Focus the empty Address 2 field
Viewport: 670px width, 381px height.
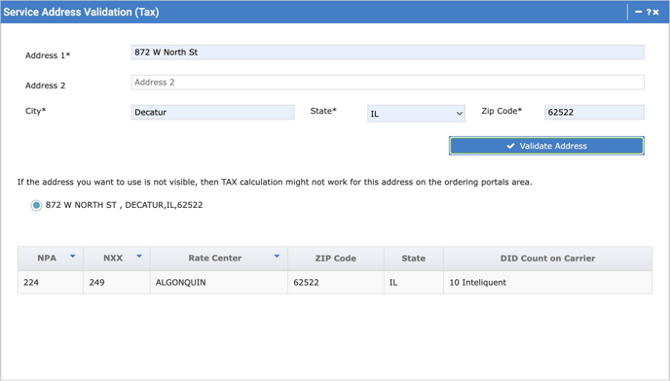pos(388,82)
